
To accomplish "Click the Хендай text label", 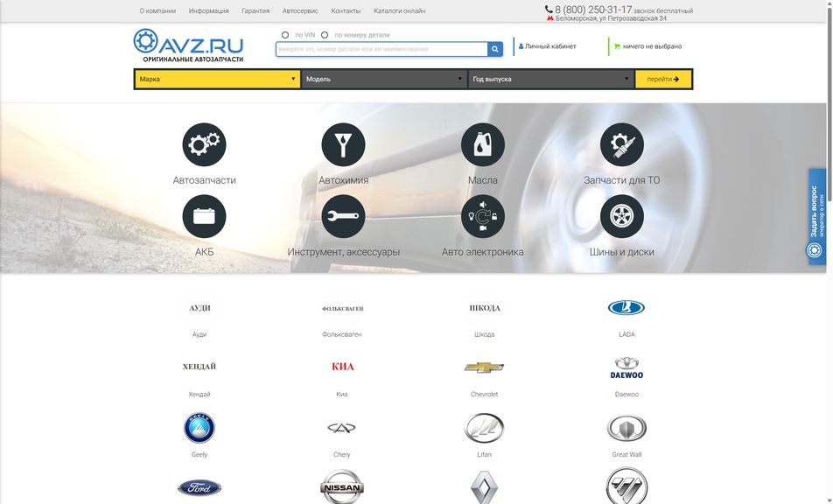I will (199, 394).
